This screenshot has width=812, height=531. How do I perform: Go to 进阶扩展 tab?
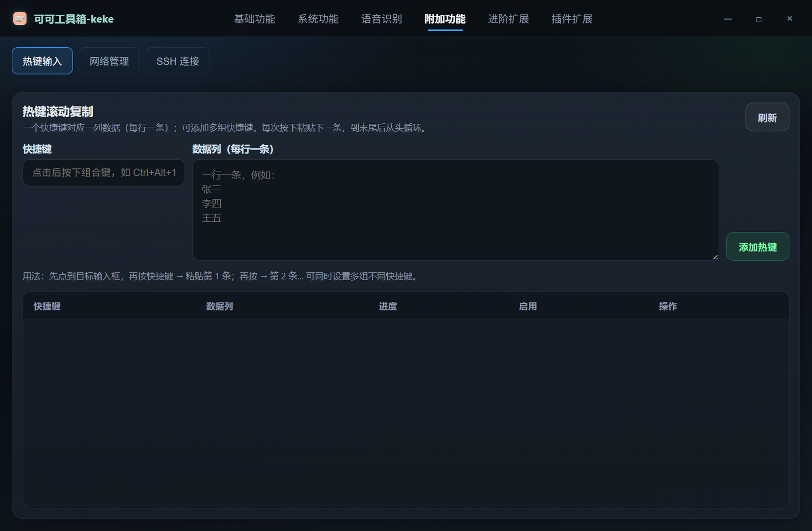[509, 19]
